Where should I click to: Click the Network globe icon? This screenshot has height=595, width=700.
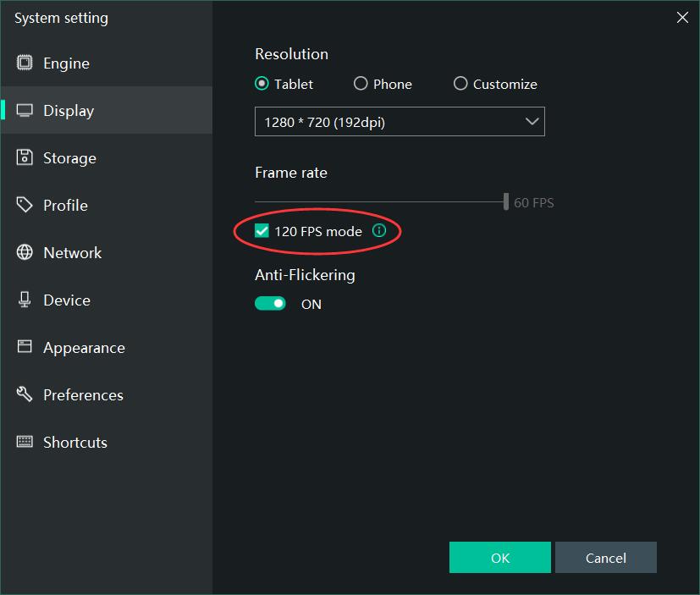coord(25,253)
